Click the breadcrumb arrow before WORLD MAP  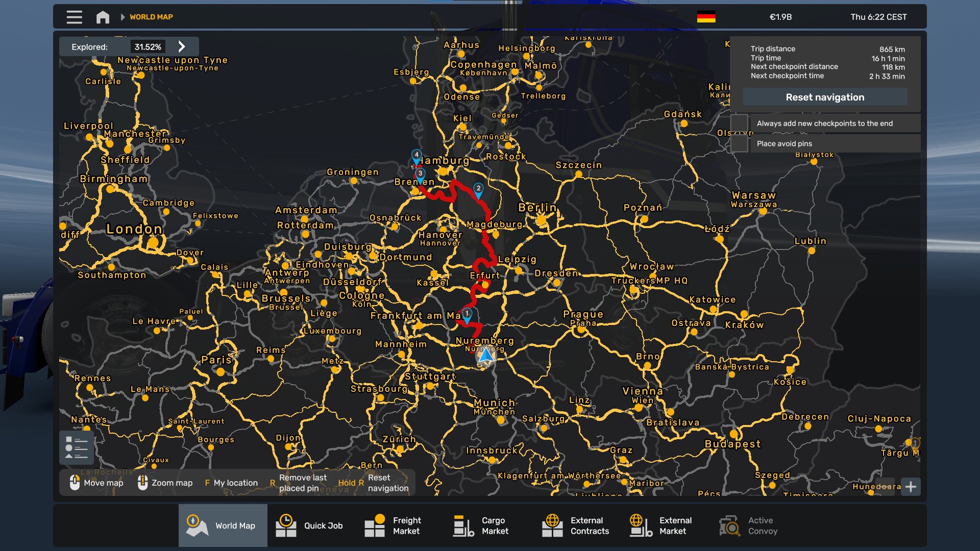[x=122, y=17]
